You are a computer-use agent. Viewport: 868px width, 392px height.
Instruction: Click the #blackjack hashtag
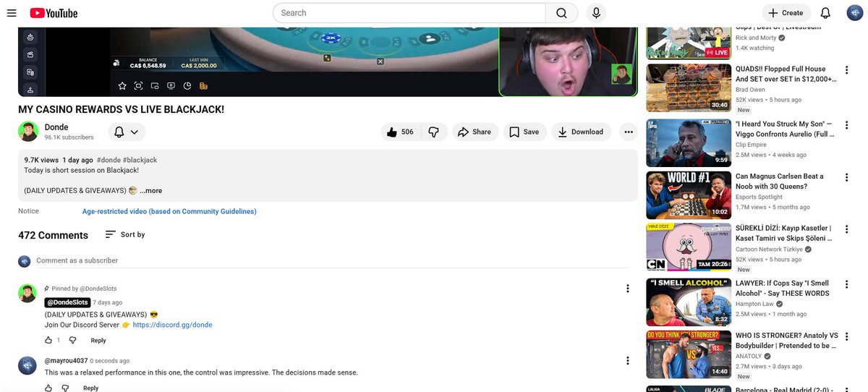tap(140, 160)
